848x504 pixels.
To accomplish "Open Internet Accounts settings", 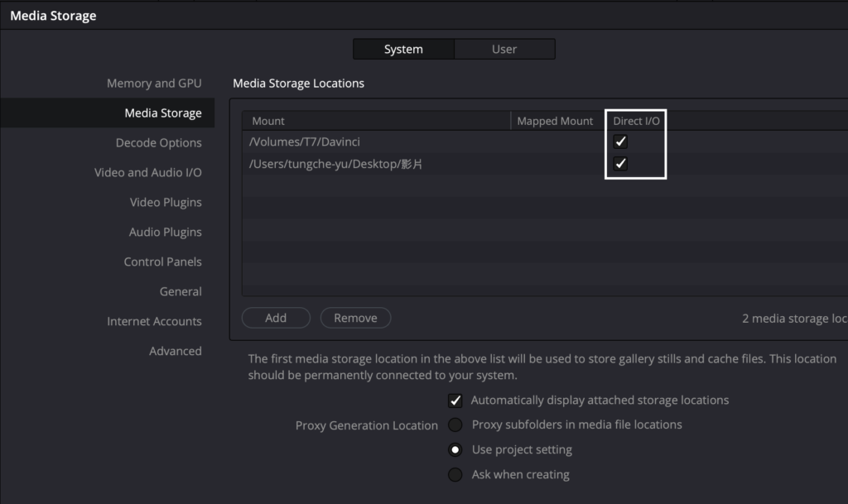I will pyautogui.click(x=154, y=321).
